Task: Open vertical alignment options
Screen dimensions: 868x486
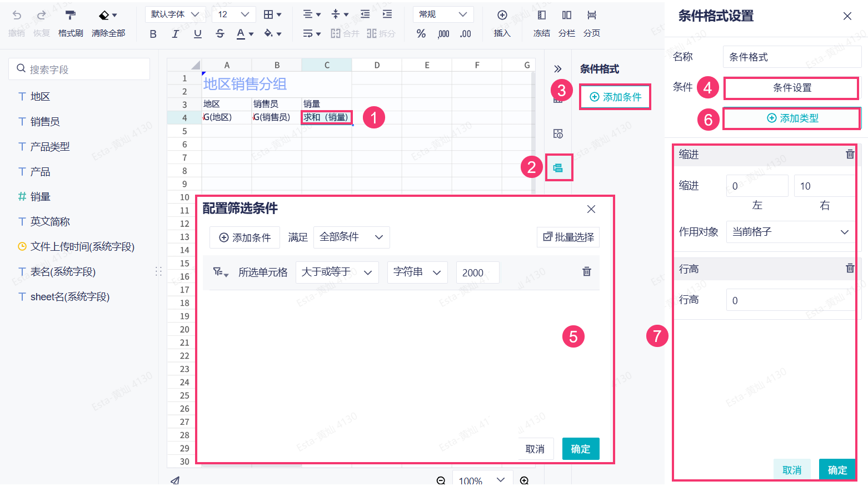Action: [340, 14]
